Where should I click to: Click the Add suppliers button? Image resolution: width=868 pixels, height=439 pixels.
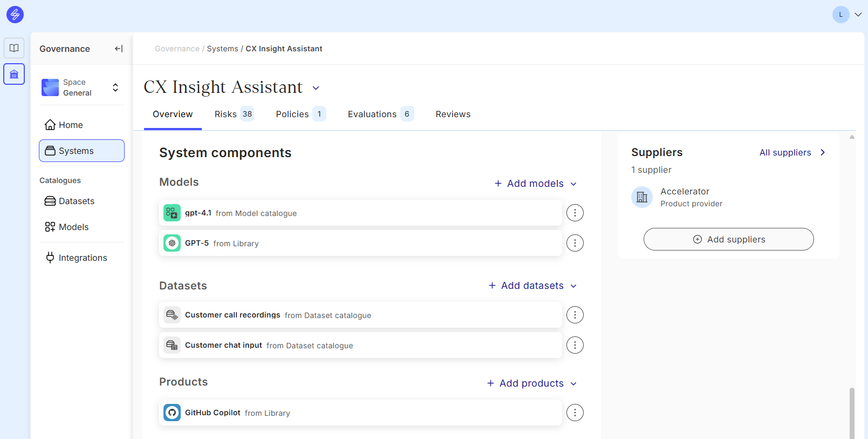point(728,239)
